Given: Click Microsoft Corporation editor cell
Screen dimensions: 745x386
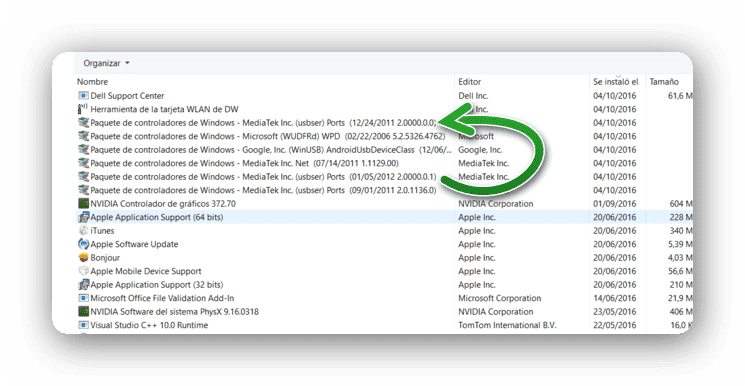Looking at the screenshot, I should point(500,298).
